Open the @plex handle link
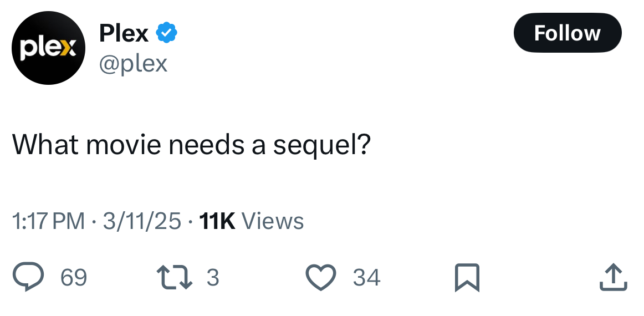644x316 pixels. 133,64
